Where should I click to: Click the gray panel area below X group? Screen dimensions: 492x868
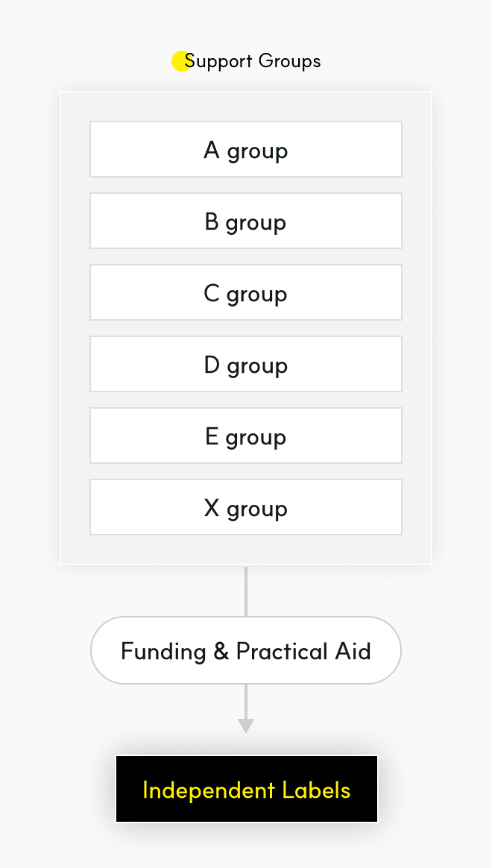click(x=246, y=550)
